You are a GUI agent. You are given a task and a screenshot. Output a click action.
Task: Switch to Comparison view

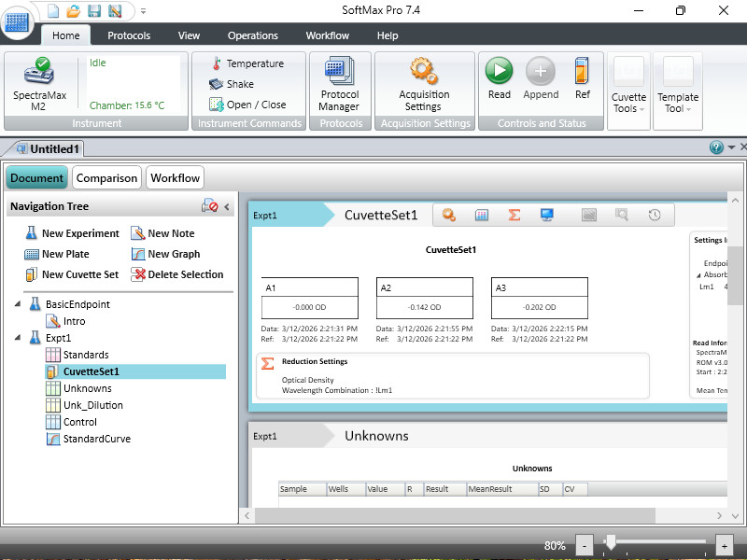[106, 177]
